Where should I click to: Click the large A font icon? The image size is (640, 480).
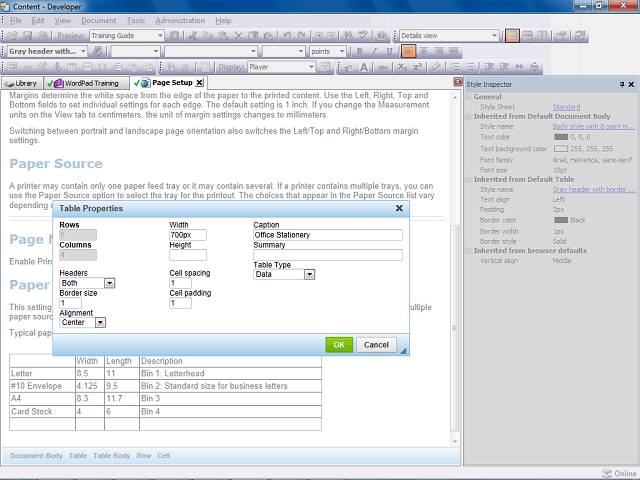(x=364, y=67)
